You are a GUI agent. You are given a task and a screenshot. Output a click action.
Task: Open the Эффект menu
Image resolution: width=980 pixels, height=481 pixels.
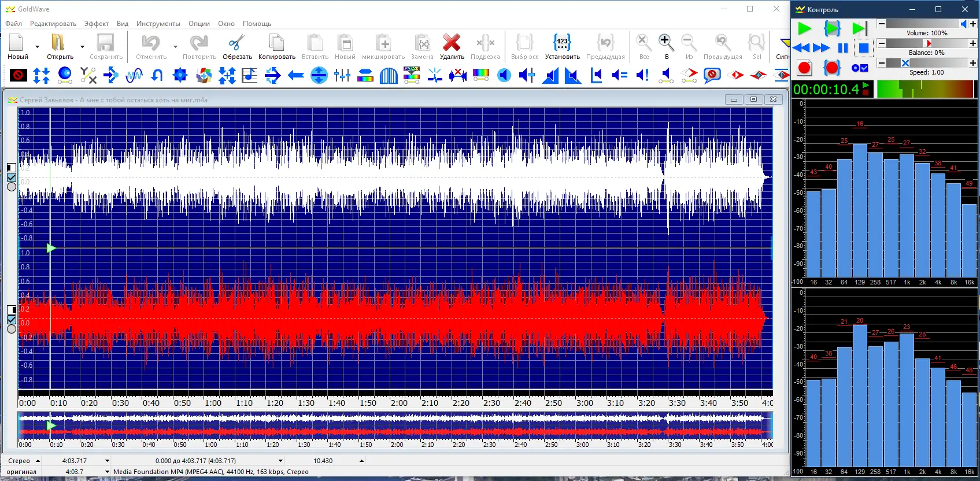point(97,24)
